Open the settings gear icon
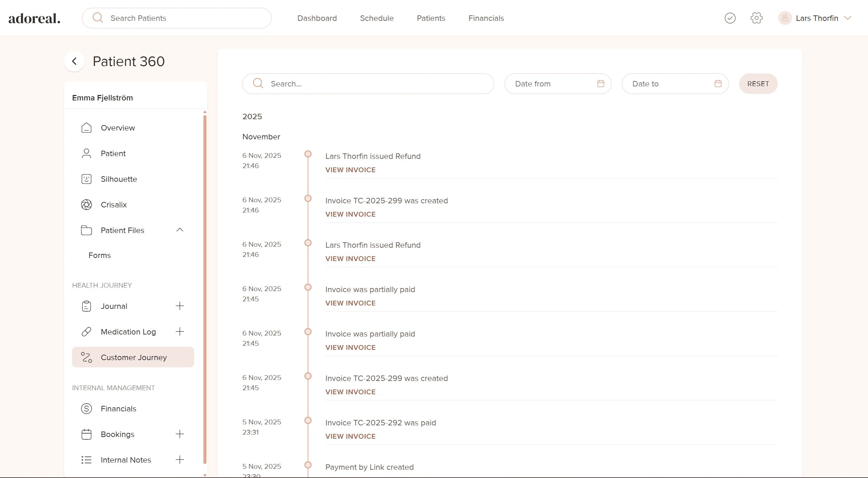Viewport: 868px width, 478px height. (756, 18)
